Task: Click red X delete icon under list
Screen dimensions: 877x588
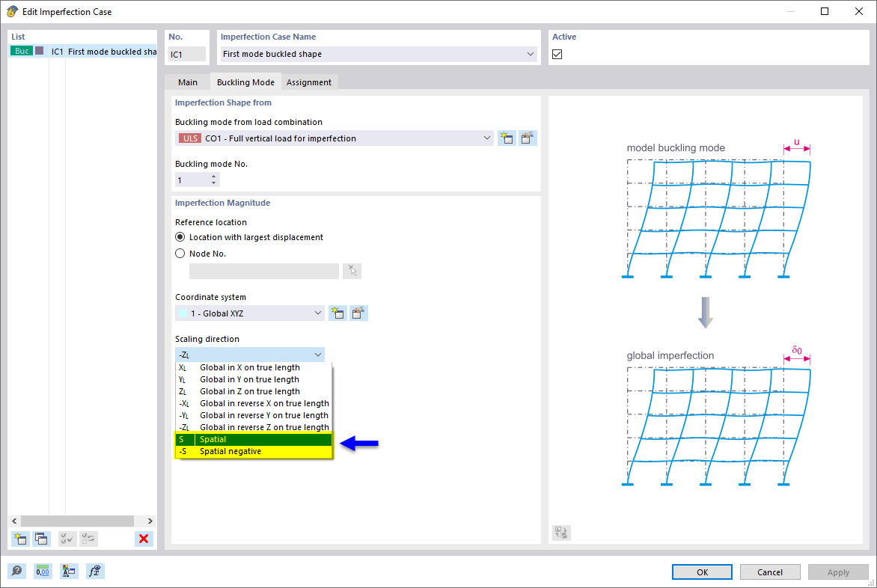Action: (144, 539)
